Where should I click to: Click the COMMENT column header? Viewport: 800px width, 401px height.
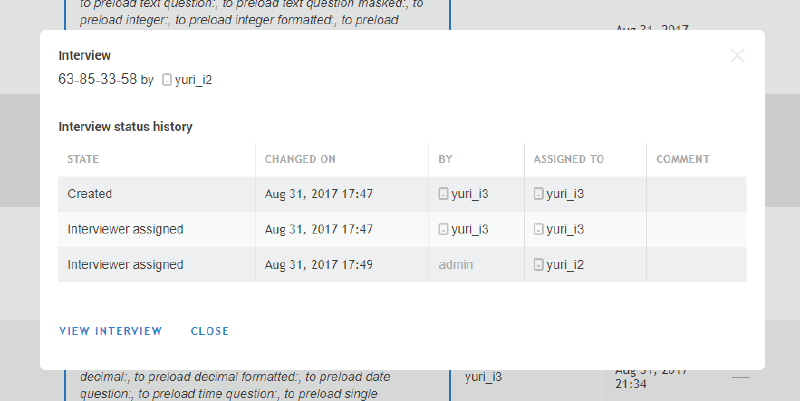(683, 159)
